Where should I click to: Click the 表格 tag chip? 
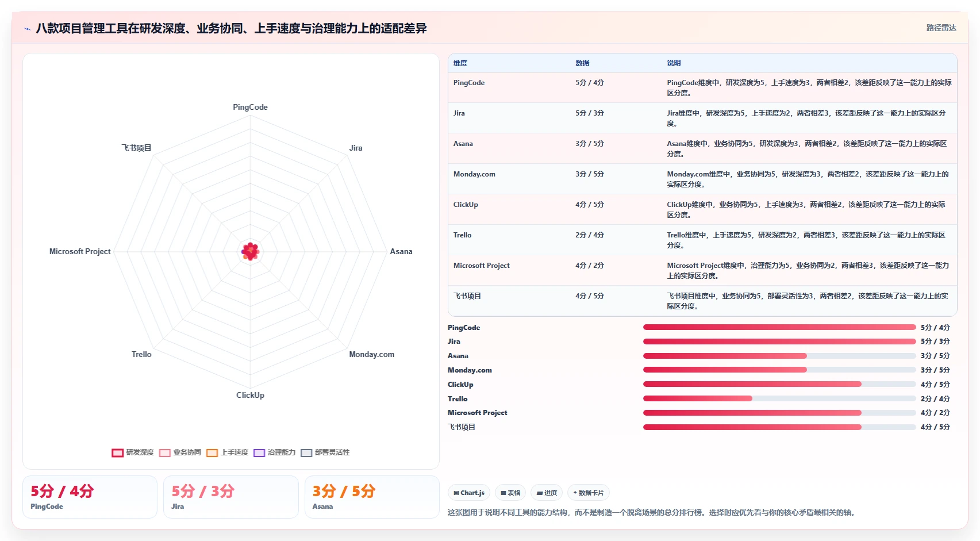[x=510, y=493]
